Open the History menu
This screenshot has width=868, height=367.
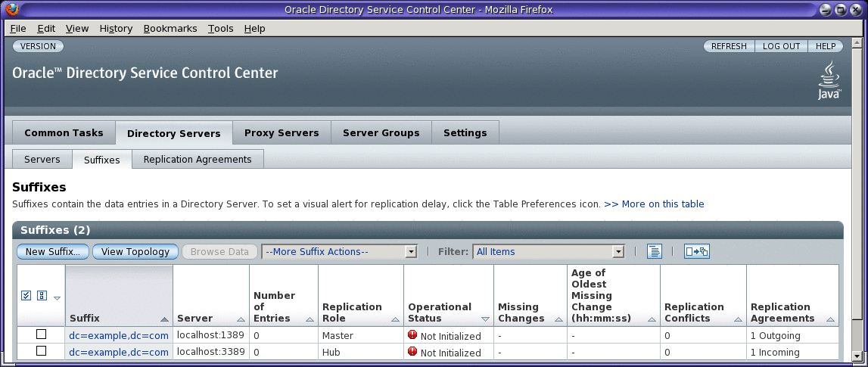click(117, 28)
